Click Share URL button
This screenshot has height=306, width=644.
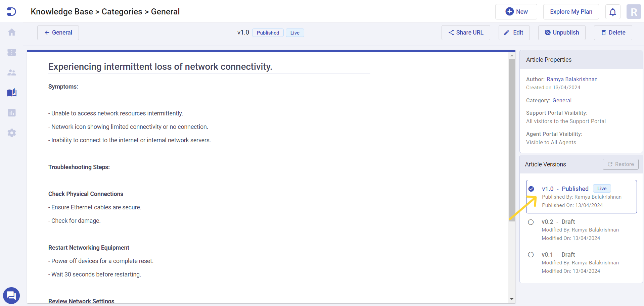(465, 33)
